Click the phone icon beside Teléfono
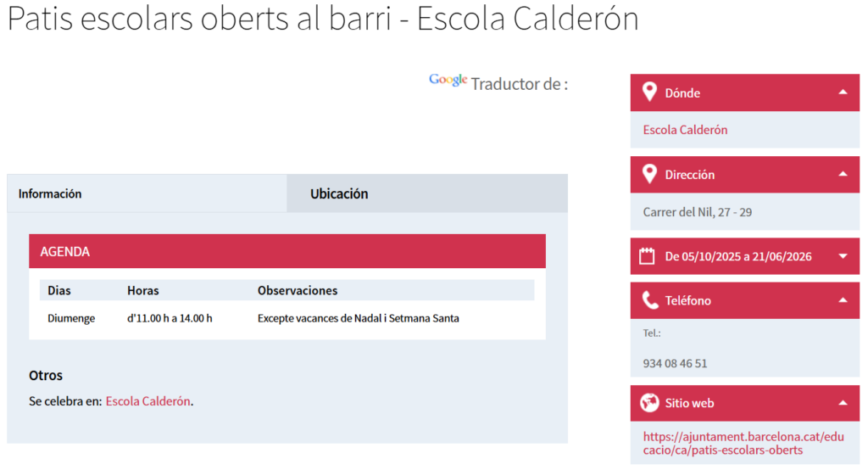Image resolution: width=868 pixels, height=470 pixels. coord(650,300)
